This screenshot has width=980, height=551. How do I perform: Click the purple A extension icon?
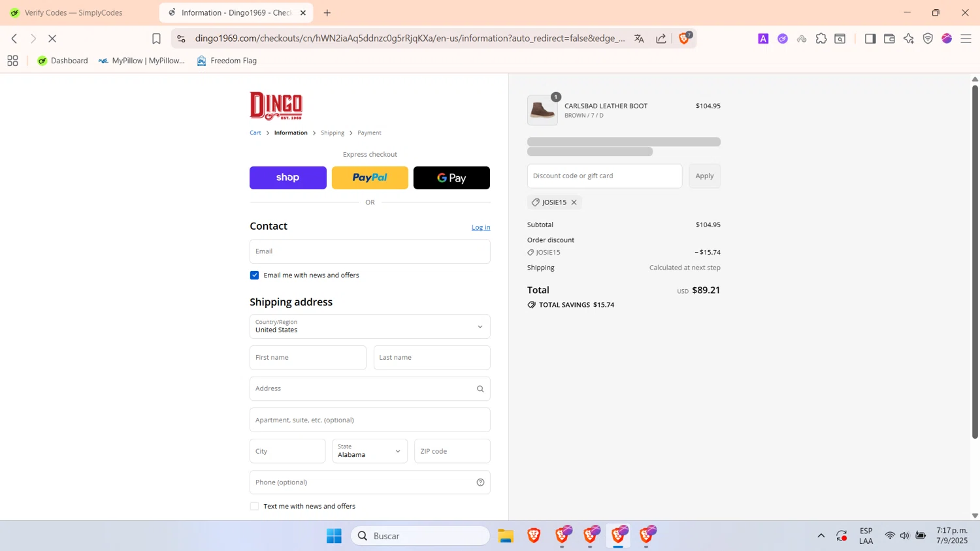coord(763,39)
